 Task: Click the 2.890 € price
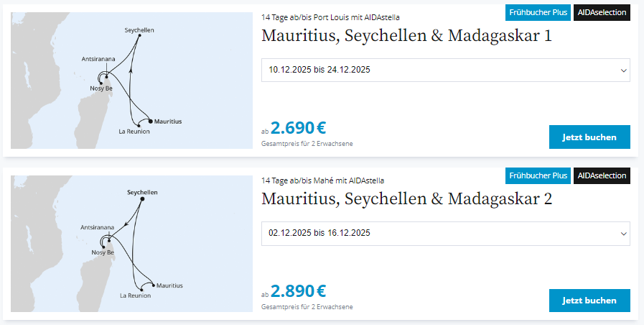298,291
